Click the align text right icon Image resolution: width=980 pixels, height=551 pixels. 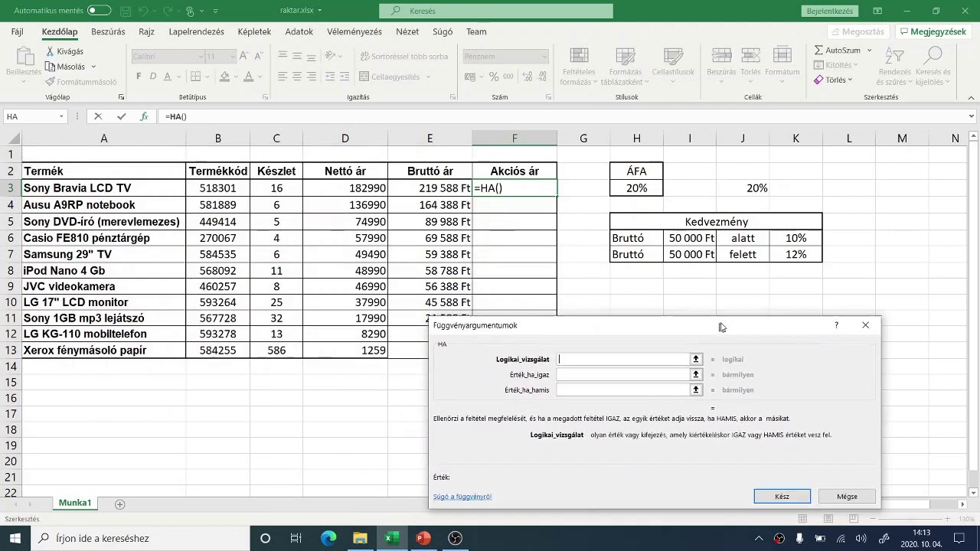[311, 77]
